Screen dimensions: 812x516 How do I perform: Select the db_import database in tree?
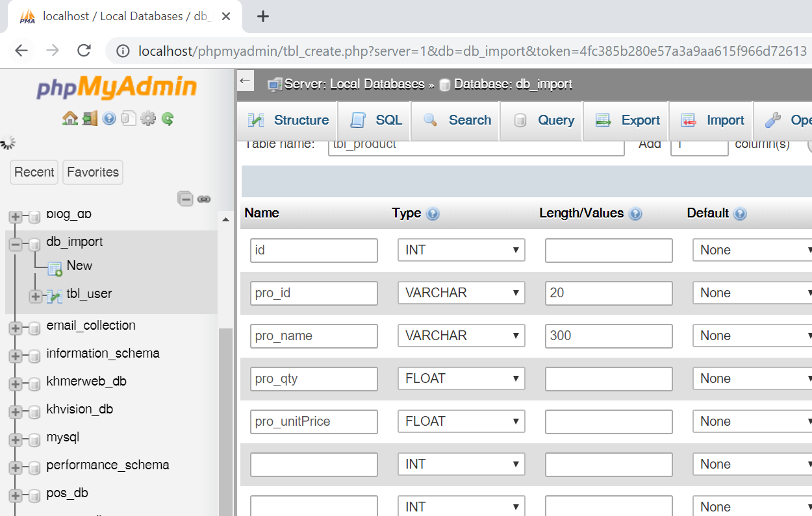(x=75, y=241)
